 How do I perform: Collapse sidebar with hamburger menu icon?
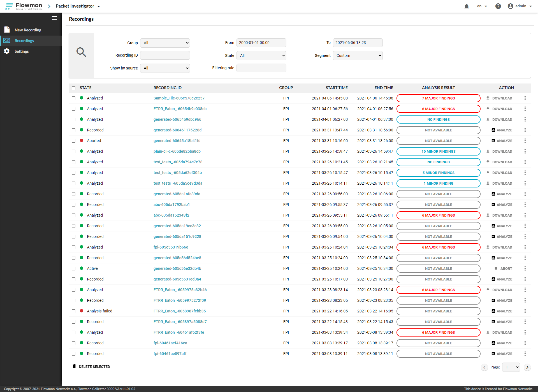[54, 18]
